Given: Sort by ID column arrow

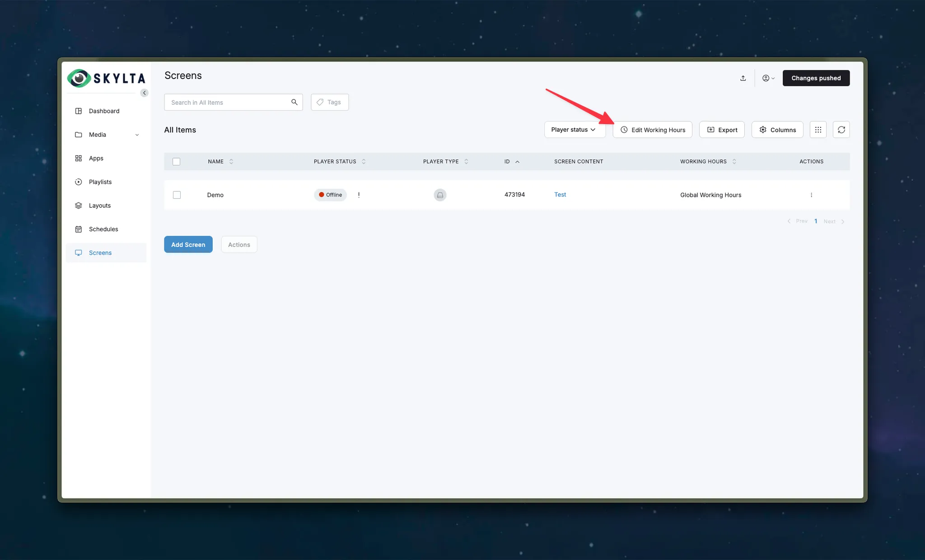Looking at the screenshot, I should (518, 162).
